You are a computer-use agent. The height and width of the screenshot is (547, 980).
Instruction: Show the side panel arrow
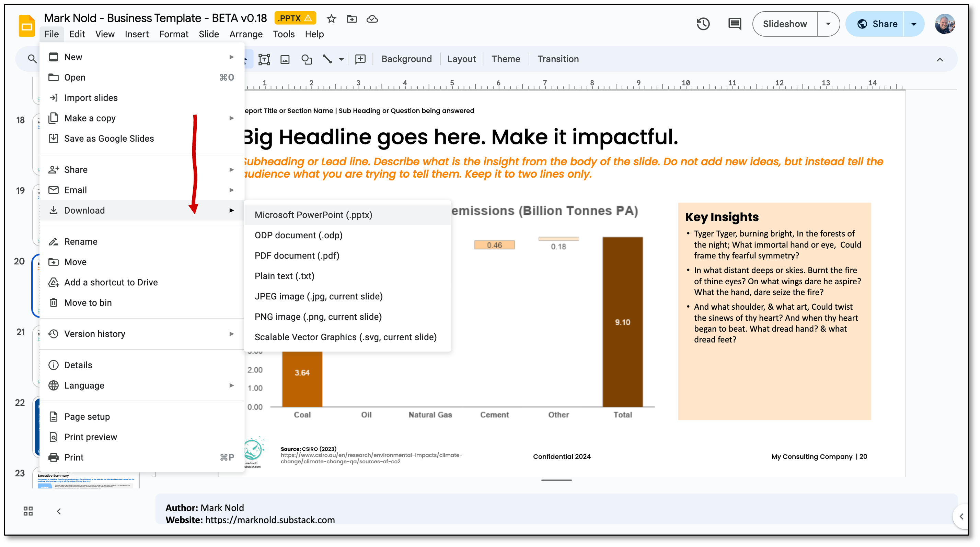click(961, 516)
